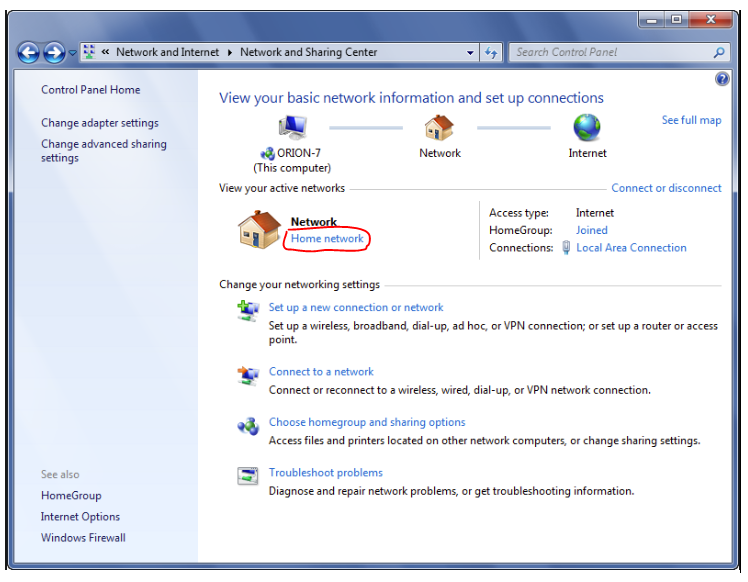Click Connect or disconnect link

click(x=666, y=188)
